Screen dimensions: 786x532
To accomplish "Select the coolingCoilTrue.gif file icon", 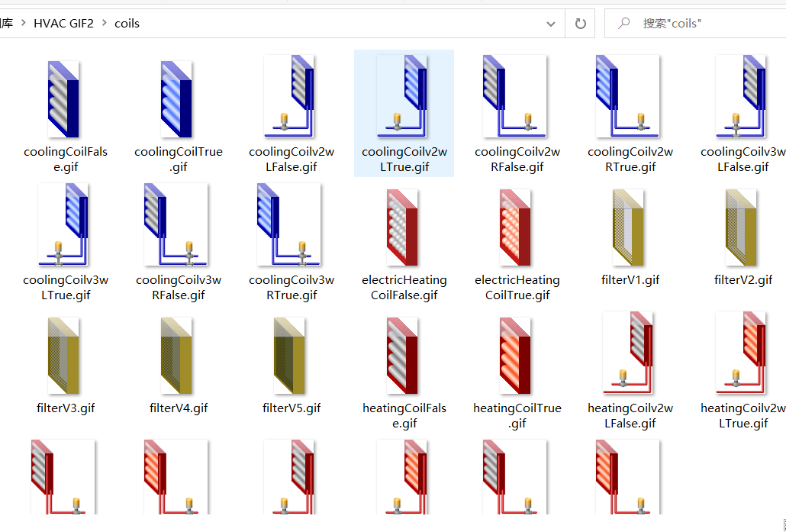I will [176, 98].
